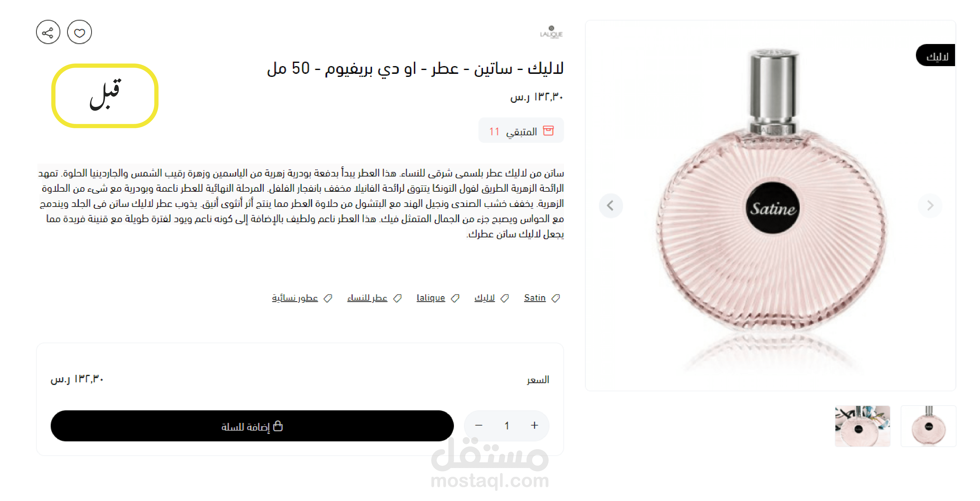
Task: Open the عطور نسائية tag link
Action: click(295, 298)
